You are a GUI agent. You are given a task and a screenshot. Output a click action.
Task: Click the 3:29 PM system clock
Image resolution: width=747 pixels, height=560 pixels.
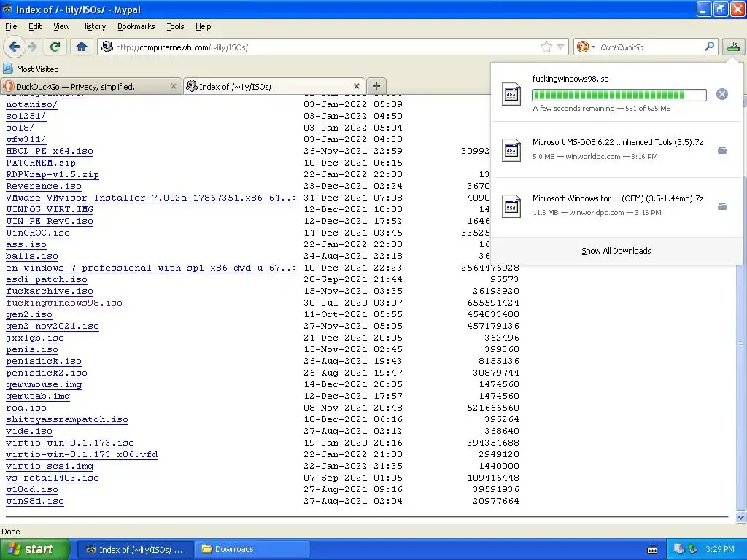pyautogui.click(x=720, y=549)
